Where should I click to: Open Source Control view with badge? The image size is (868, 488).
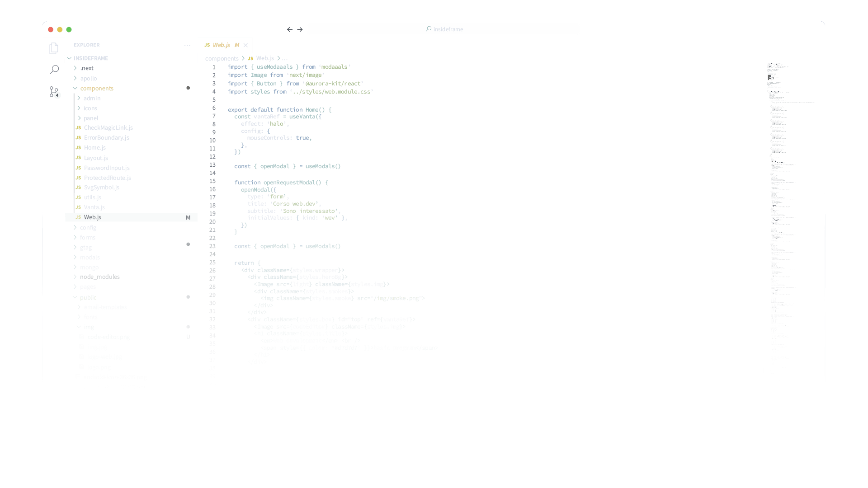[x=54, y=92]
